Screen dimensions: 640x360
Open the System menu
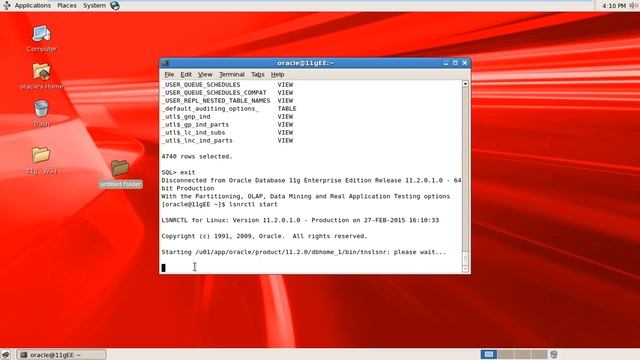[x=94, y=6]
